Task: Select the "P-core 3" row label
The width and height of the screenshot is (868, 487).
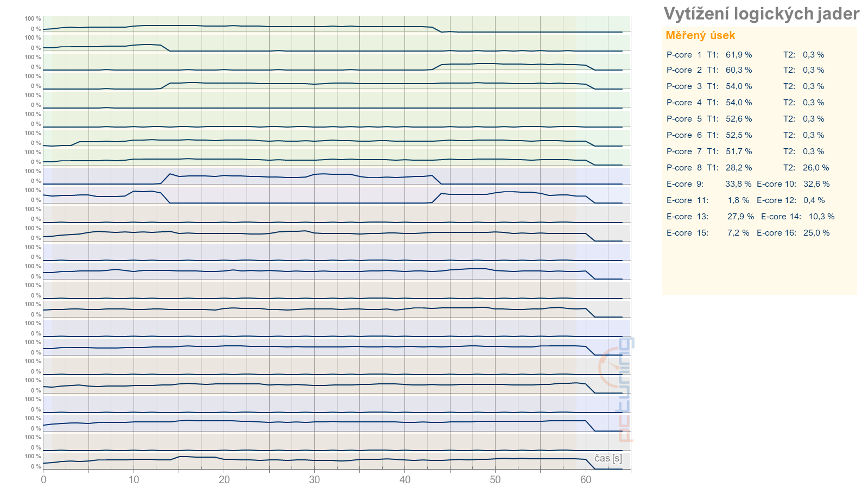Action: click(684, 86)
